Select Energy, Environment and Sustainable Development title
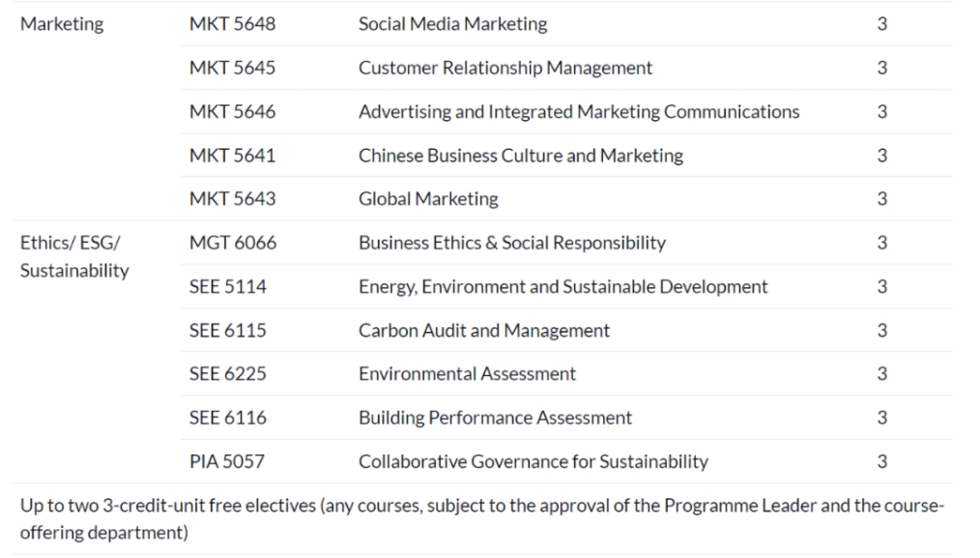The width and height of the screenshot is (980, 558). (x=562, y=286)
